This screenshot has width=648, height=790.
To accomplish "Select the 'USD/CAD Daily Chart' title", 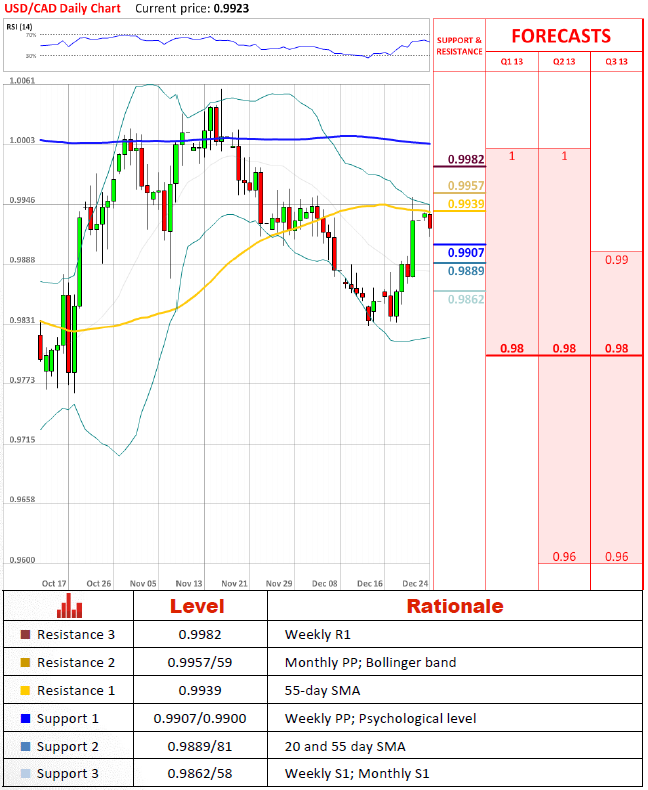I will pyautogui.click(x=62, y=9).
